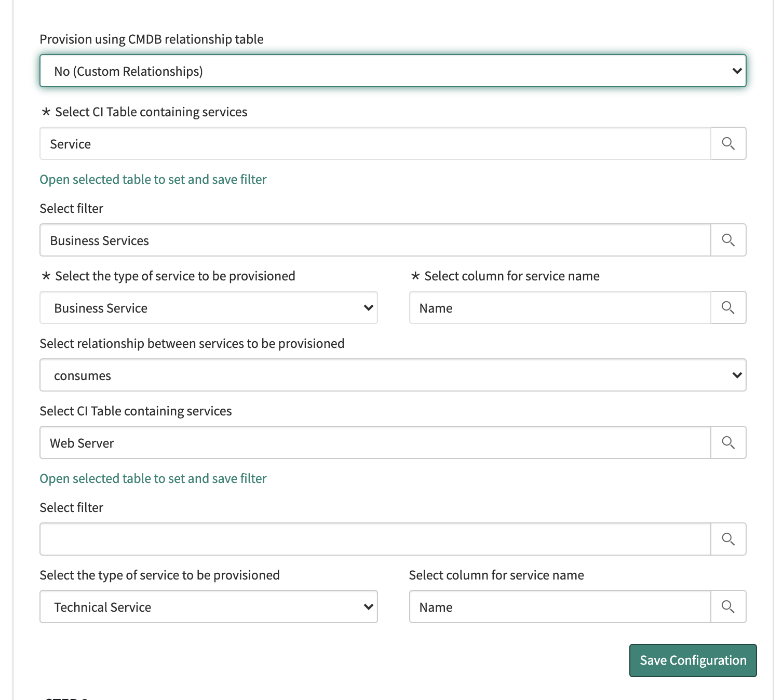Click 'Select relationship between services to be provisioned' label
This screenshot has width=783, height=700.
point(192,343)
